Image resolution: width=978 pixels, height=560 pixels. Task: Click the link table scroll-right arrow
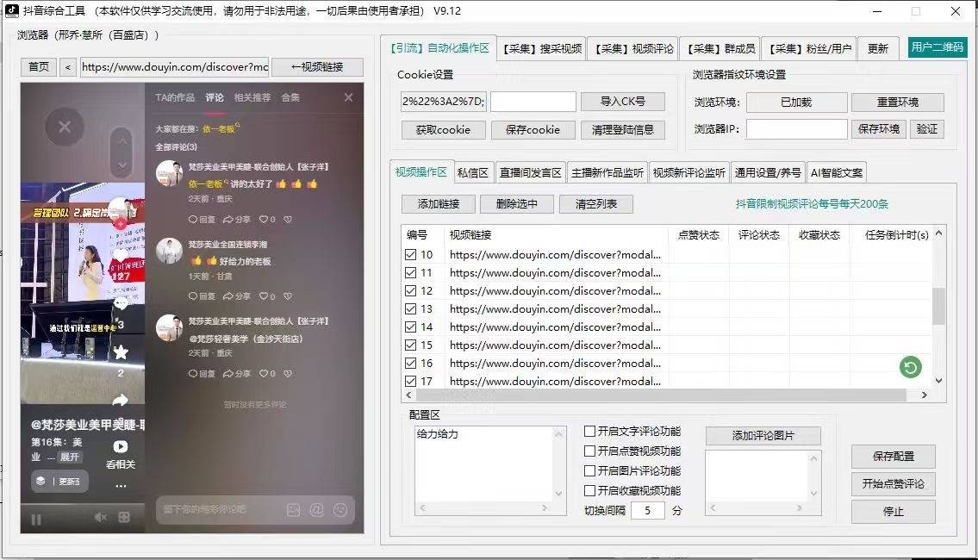click(925, 395)
